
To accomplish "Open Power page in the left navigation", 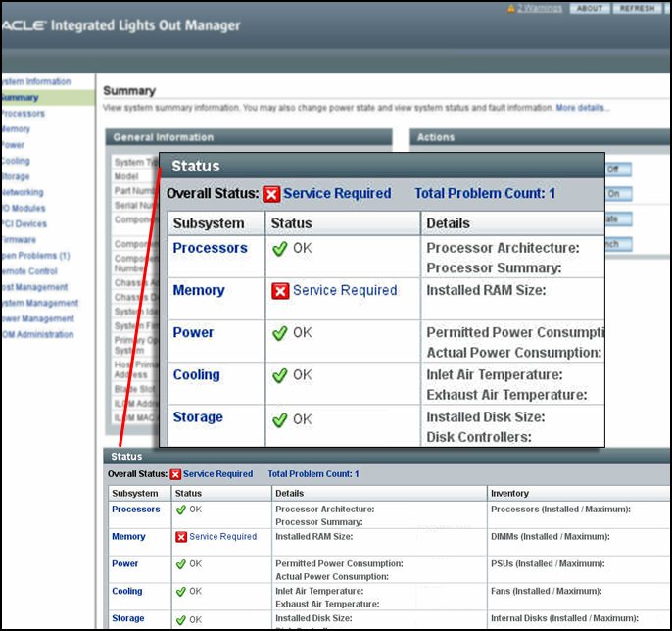I will pos(13,145).
